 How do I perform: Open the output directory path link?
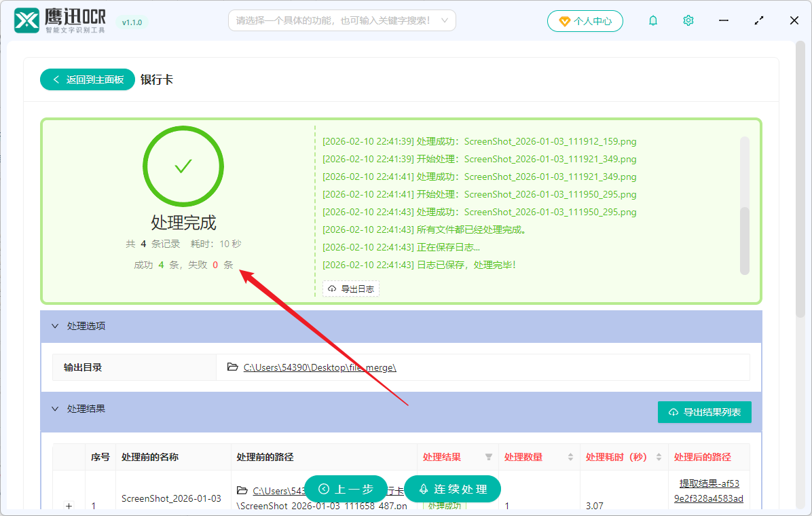[x=319, y=367]
